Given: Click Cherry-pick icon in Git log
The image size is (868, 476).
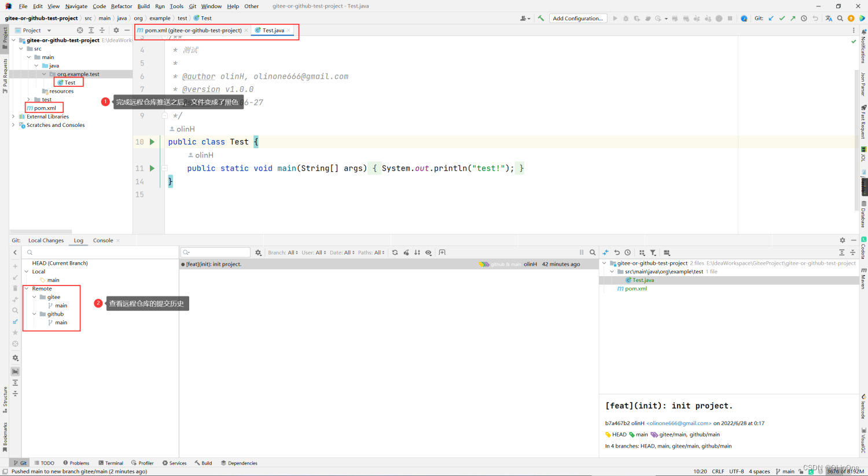Looking at the screenshot, I should pos(406,252).
